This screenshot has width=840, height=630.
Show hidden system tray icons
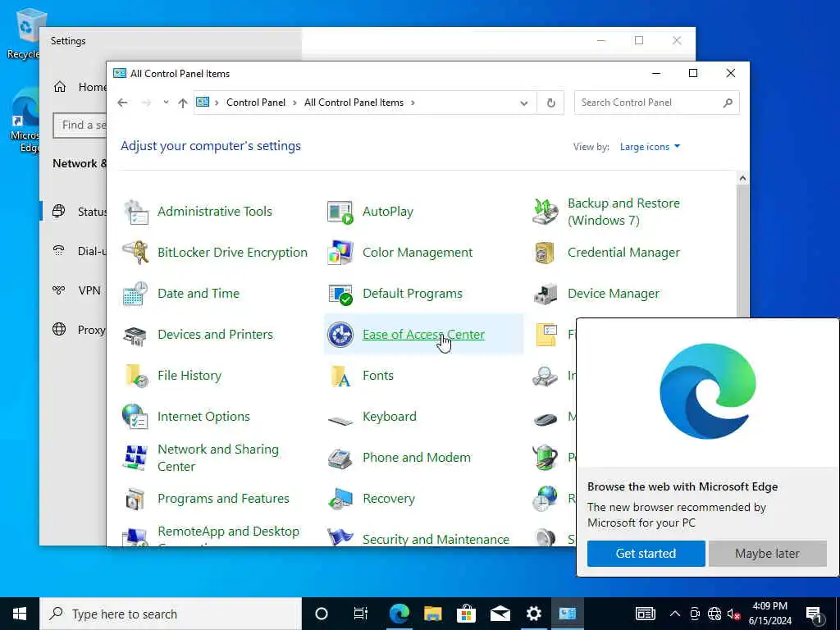point(675,614)
